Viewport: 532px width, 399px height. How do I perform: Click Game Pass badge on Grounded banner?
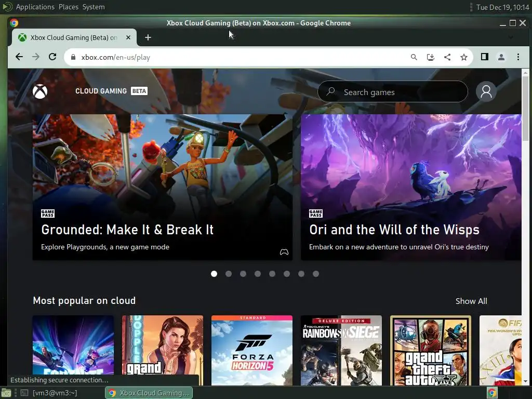pyautogui.click(x=47, y=214)
